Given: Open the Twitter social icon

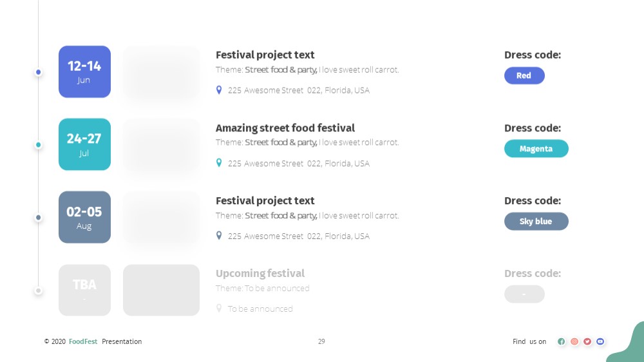Looking at the screenshot, I should (x=587, y=341).
